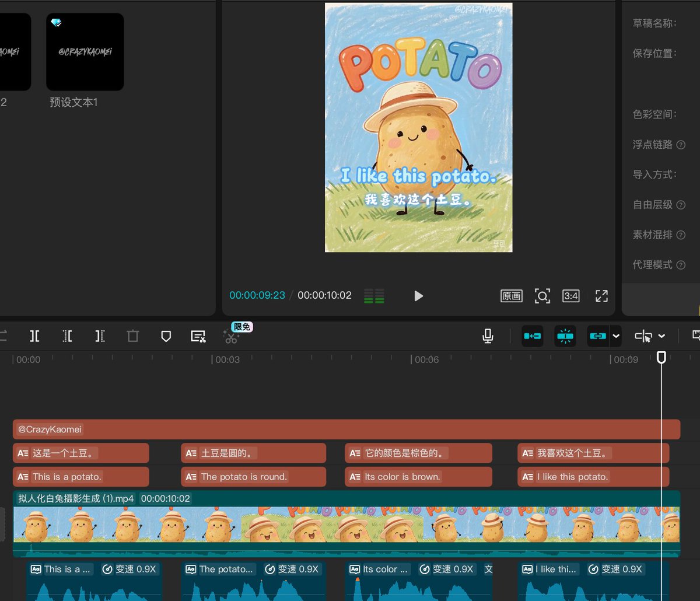Click the diamond VIP badge on preset
The height and width of the screenshot is (601, 700).
(56, 23)
